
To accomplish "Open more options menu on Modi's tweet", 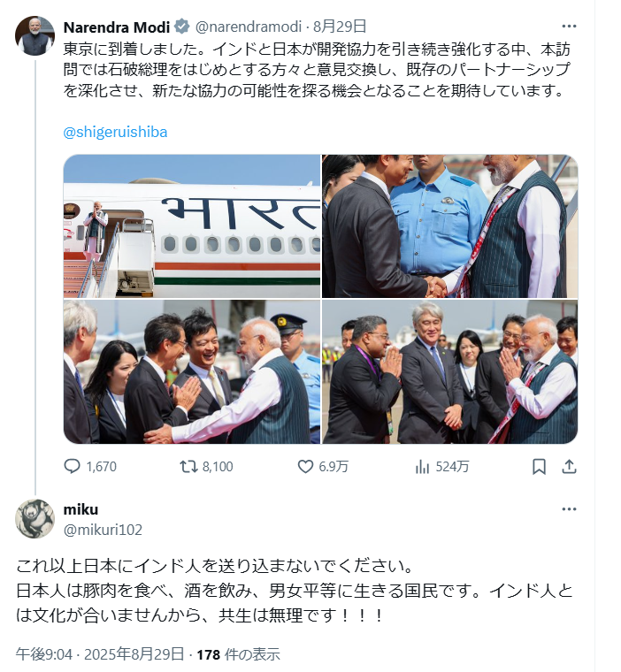I will pyautogui.click(x=569, y=27).
